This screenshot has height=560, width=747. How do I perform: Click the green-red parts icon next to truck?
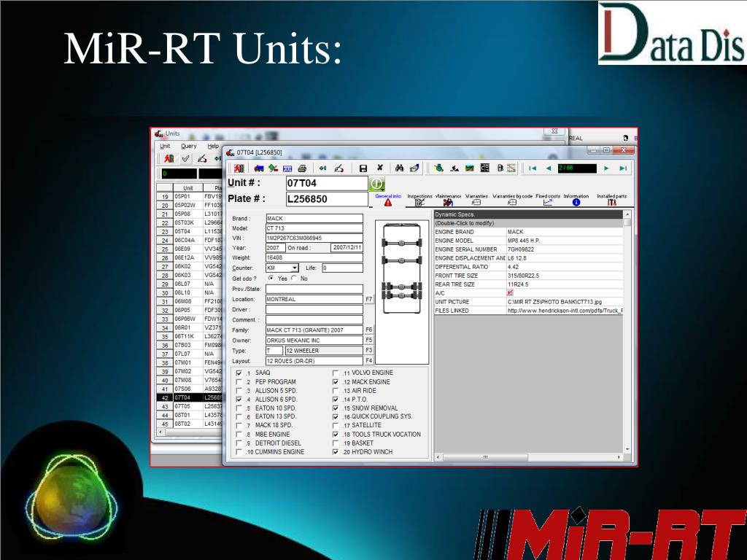pyautogui.click(x=273, y=168)
